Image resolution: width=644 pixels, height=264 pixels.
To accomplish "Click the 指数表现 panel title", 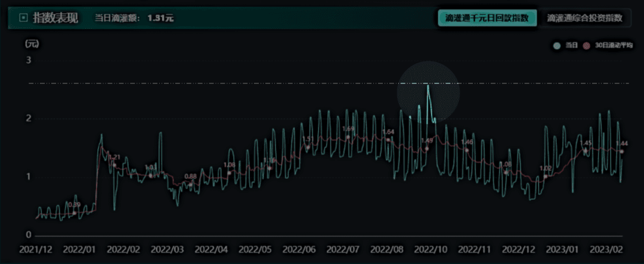I will 55,18.
